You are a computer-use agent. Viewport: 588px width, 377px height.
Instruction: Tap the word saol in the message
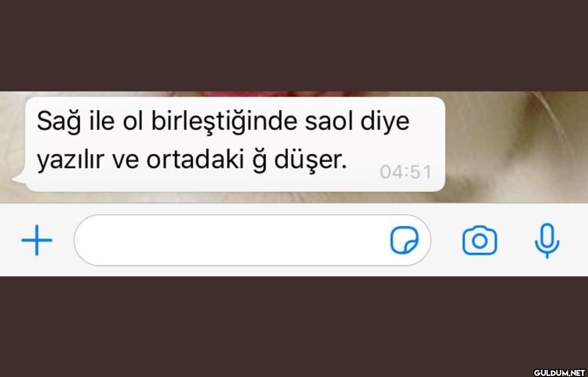(329, 121)
